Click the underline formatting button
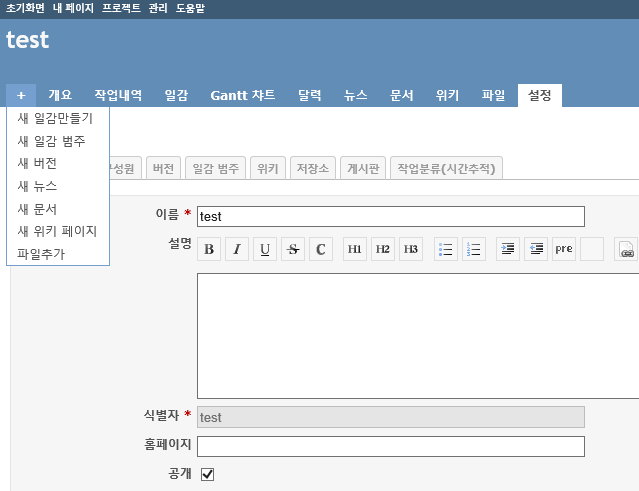This screenshot has width=639, height=491. (x=265, y=249)
